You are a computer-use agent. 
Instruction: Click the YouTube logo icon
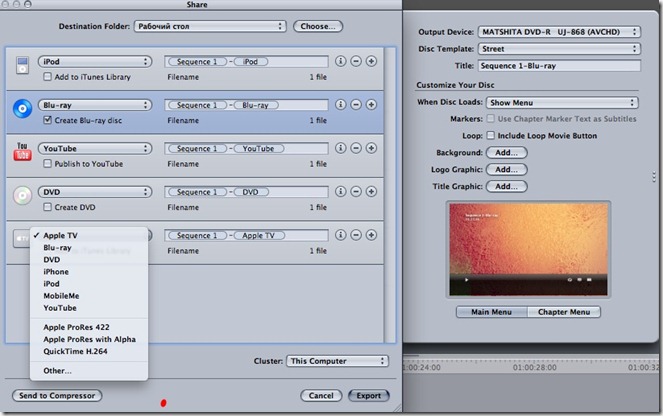pos(22,152)
